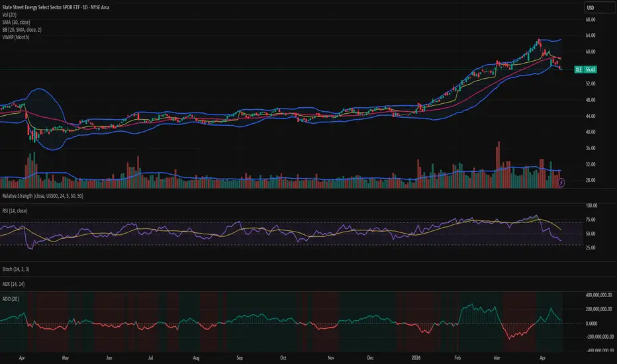Click the purple lightning bolt event icon
This screenshot has width=617, height=364.
click(x=561, y=183)
